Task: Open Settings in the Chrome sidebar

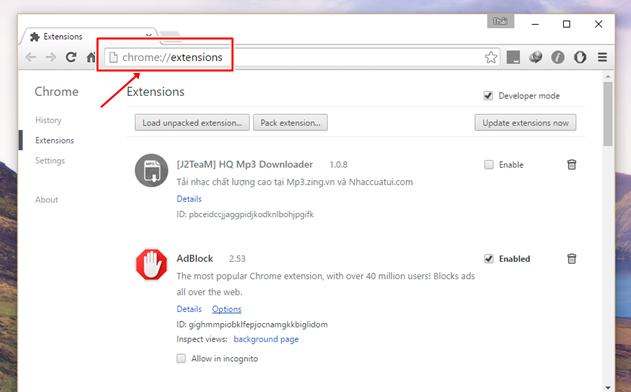Action: (50, 161)
